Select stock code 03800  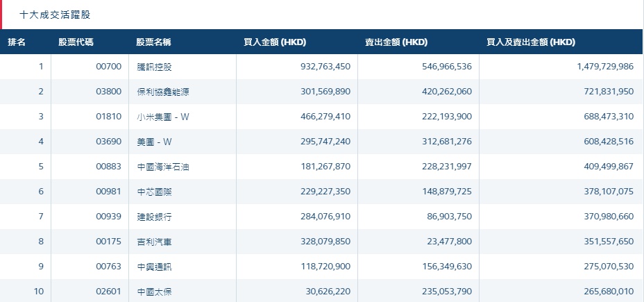pos(109,92)
